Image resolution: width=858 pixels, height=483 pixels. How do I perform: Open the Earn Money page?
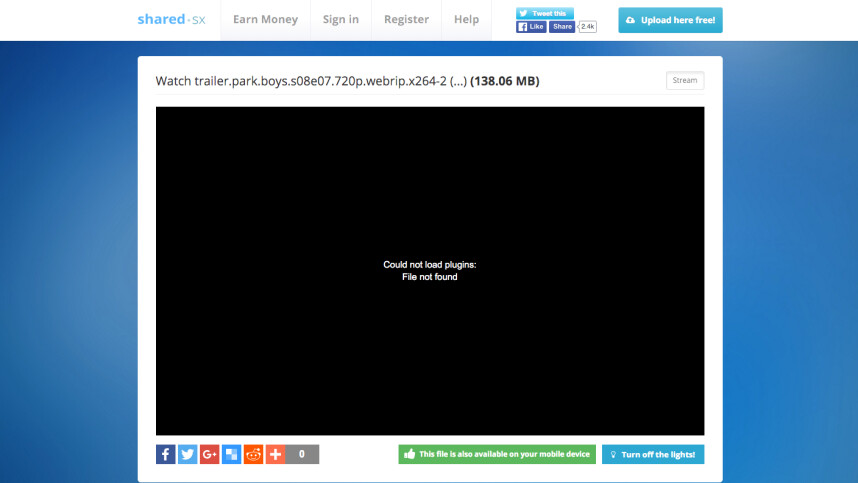click(265, 20)
